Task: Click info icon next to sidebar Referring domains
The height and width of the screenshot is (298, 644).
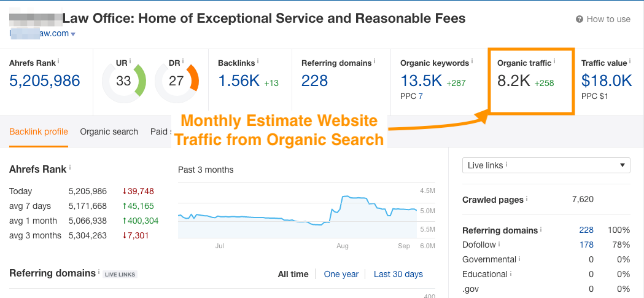Action: (x=541, y=229)
